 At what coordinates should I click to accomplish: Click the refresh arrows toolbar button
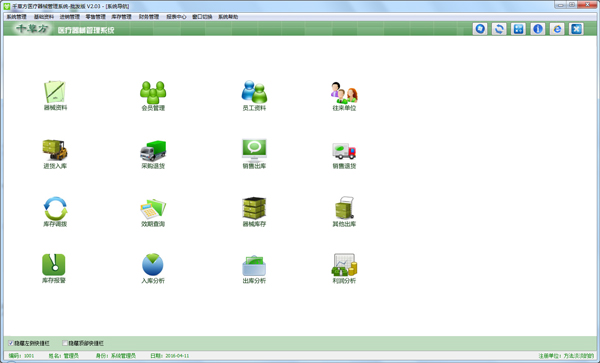pos(499,29)
